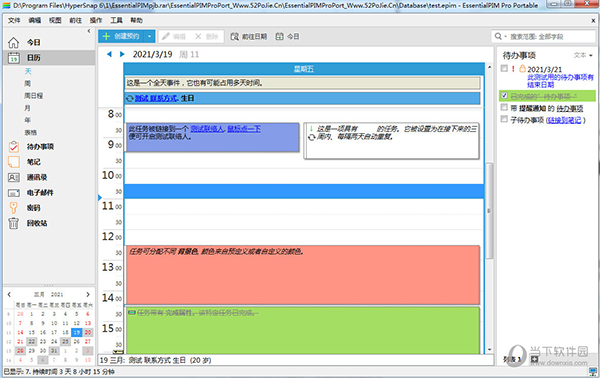Open the 电子邮件 mail icon in sidebar
This screenshot has width=600, height=378.
[13, 192]
